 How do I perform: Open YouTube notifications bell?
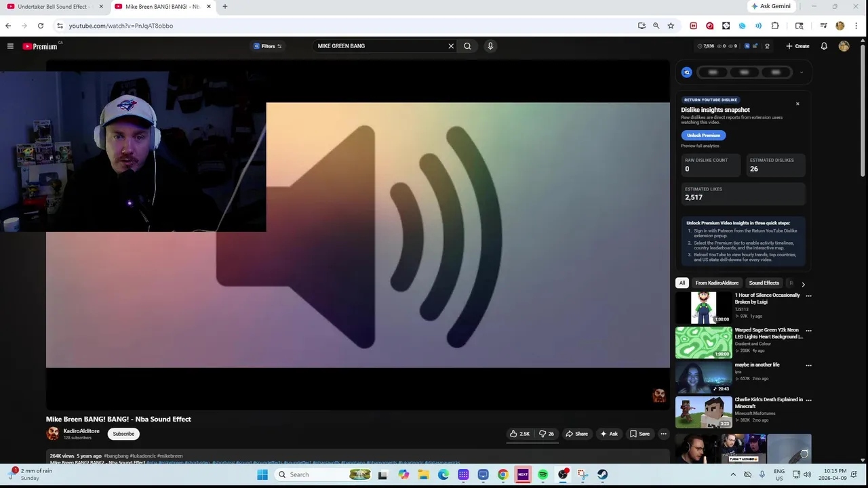pyautogui.click(x=824, y=46)
